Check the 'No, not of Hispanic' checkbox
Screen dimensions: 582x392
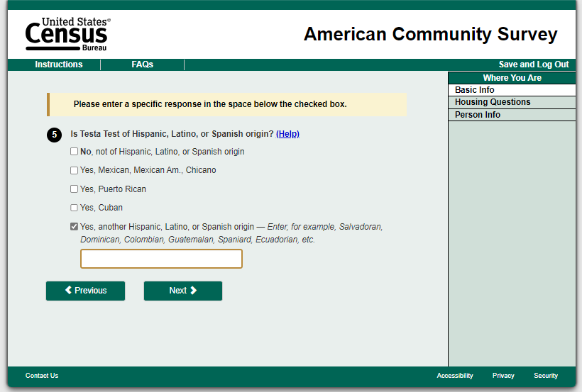[75, 152]
